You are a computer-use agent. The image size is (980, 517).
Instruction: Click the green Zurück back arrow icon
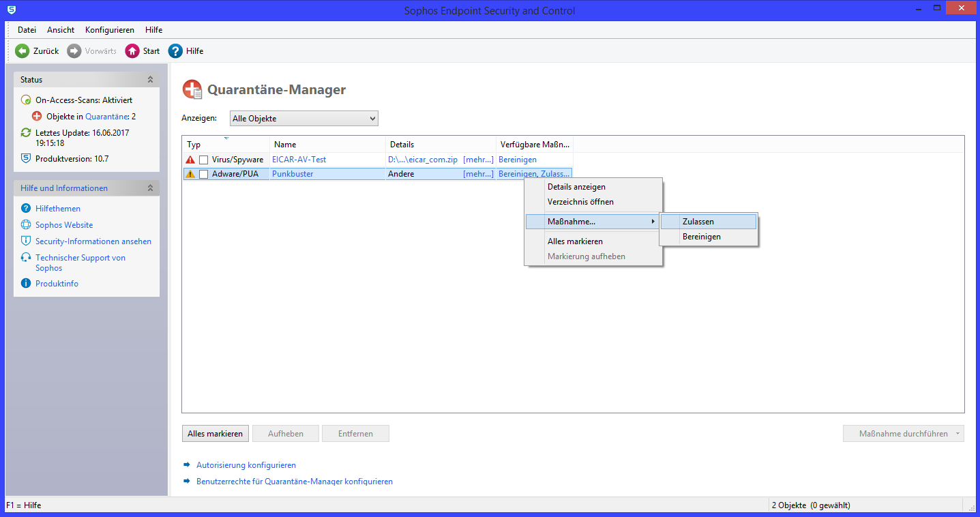tap(23, 51)
